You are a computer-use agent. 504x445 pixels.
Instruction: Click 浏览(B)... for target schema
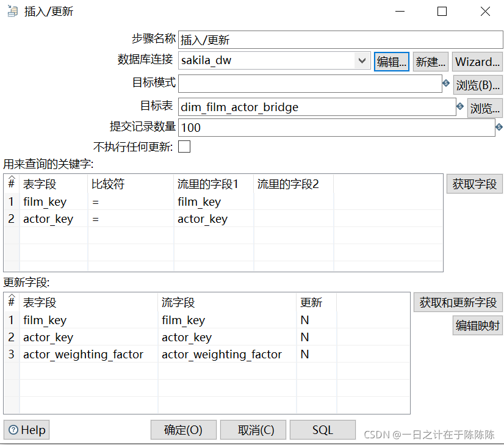coord(478,85)
